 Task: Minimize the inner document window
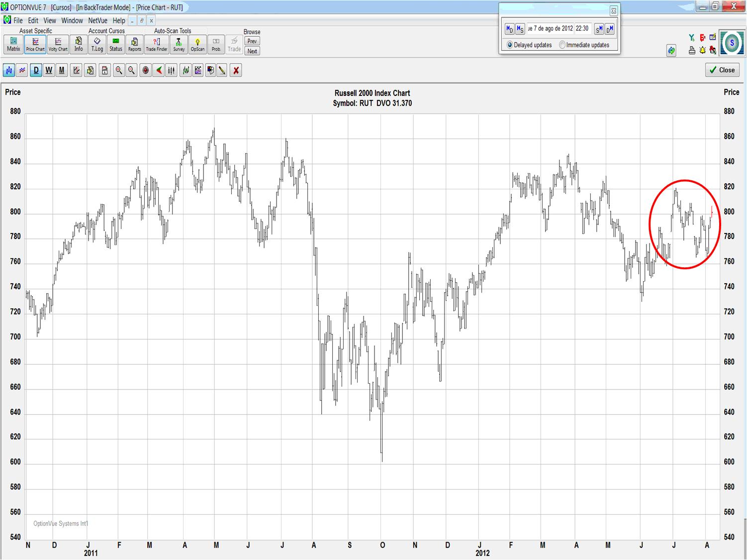click(132, 21)
